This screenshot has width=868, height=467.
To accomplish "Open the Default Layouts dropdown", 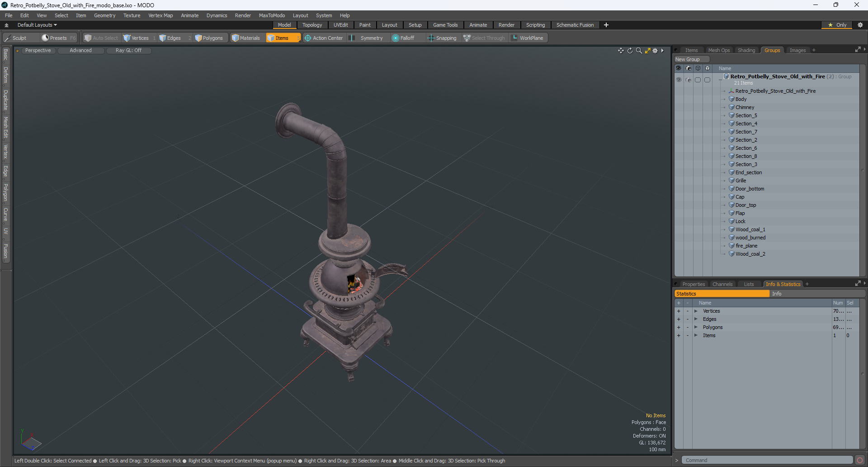I will pos(37,25).
